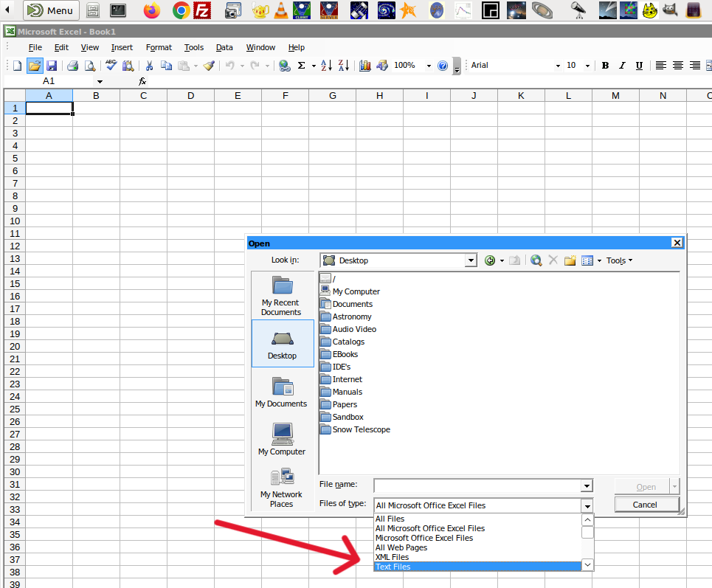Click the Print Preview icon

click(90, 66)
